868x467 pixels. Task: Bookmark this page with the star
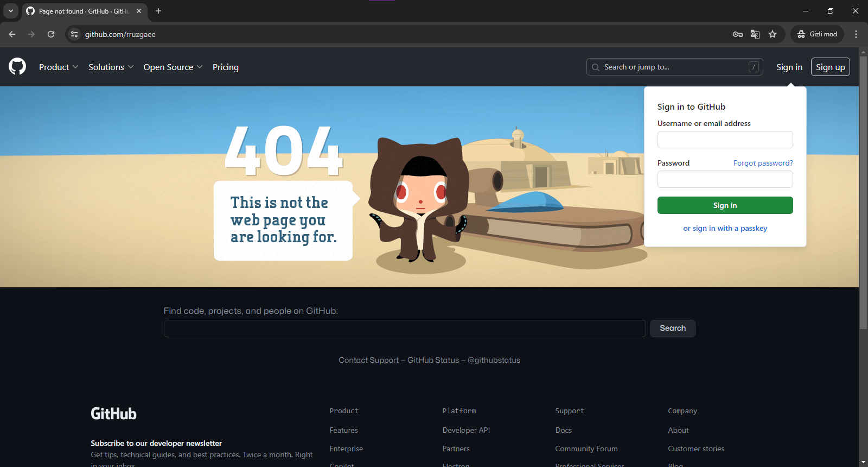pyautogui.click(x=773, y=34)
